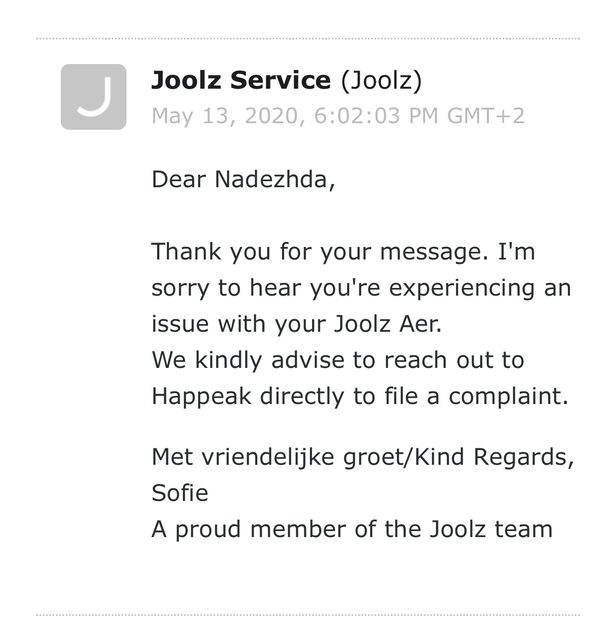Select the product name Joolz Aer
The image size is (616, 640).
pyautogui.click(x=388, y=324)
